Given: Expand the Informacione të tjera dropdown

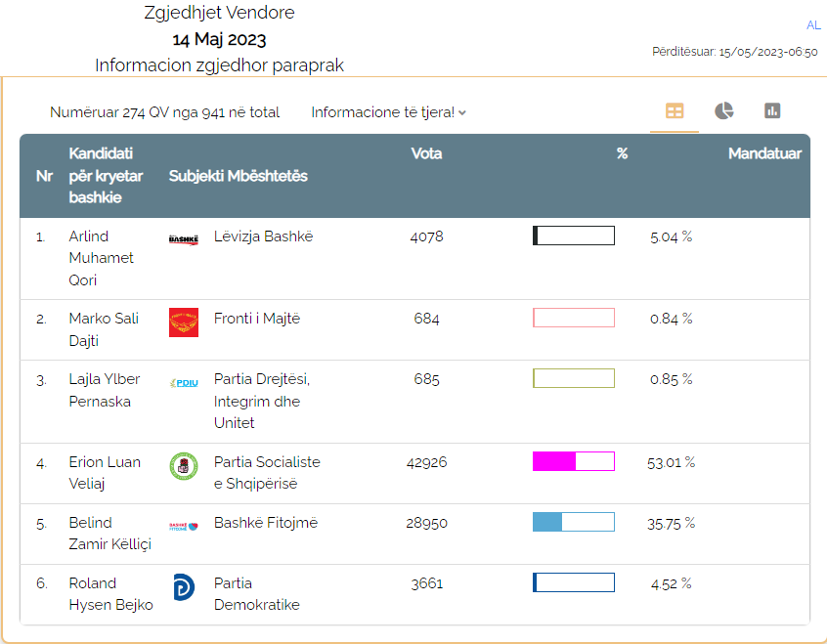Looking at the screenshot, I should coord(388,112).
